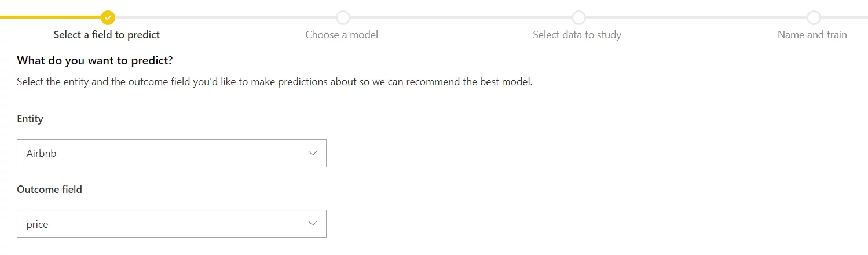This screenshot has height=255, width=868.
Task: Click progress line between data and train steps
Action: click(x=696, y=17)
